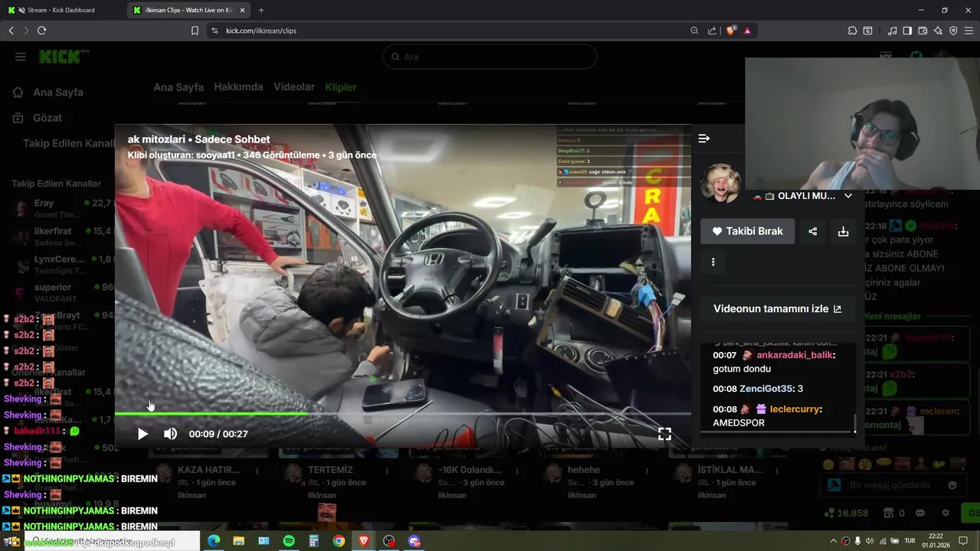The height and width of the screenshot is (551, 980).
Task: Open the Stream - Kick Dashboard browser tab
Action: [x=63, y=10]
